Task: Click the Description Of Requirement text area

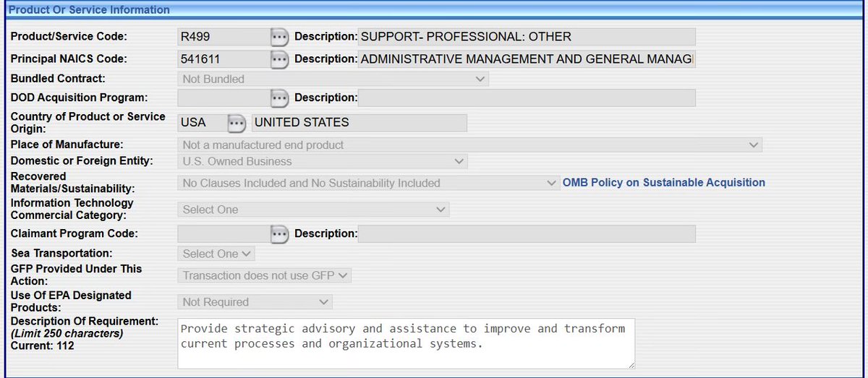Action: 406,343
